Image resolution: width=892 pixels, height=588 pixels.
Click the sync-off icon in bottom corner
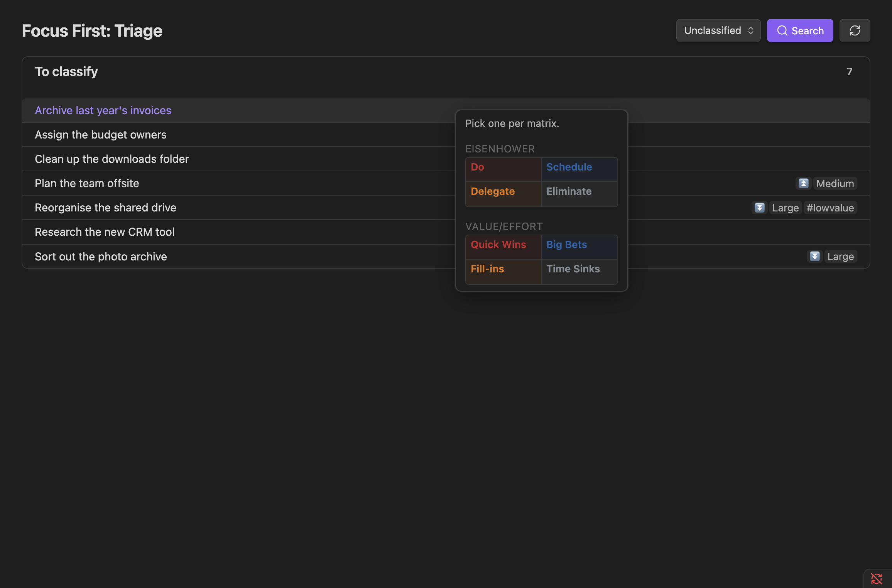point(877,578)
